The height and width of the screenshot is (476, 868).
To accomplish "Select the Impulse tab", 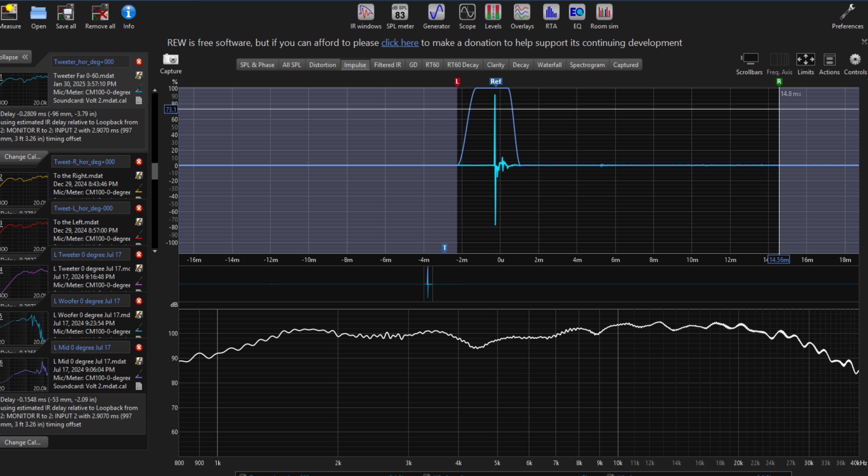I will pos(355,64).
